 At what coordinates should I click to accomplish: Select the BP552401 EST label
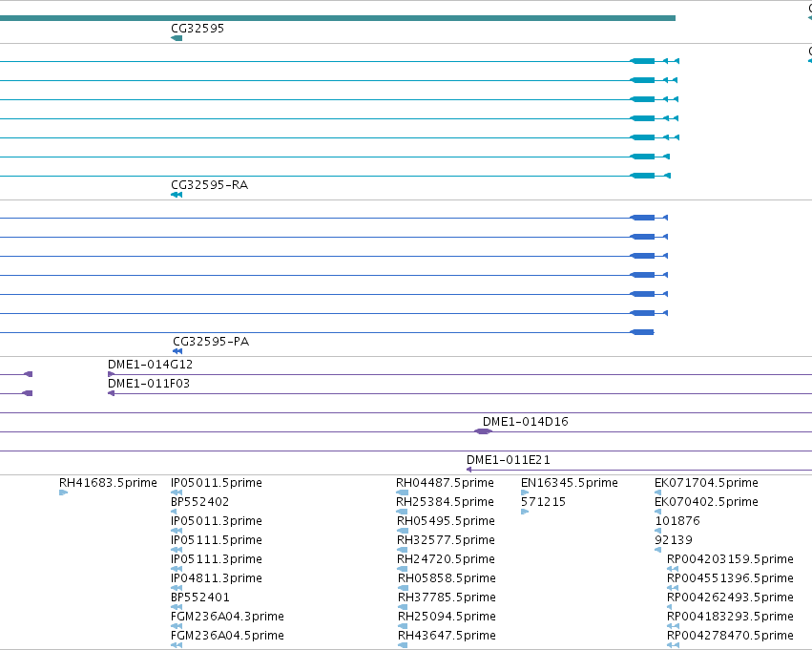click(x=199, y=598)
